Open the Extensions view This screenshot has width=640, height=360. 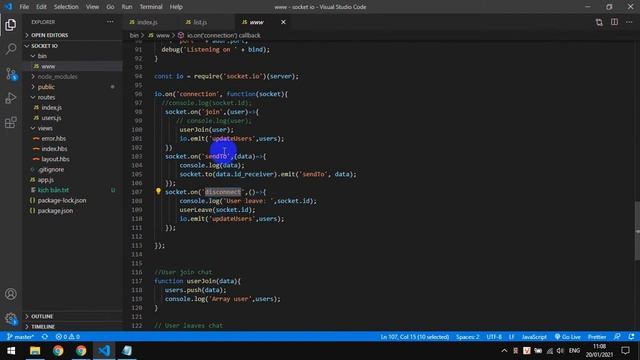pos(11,122)
